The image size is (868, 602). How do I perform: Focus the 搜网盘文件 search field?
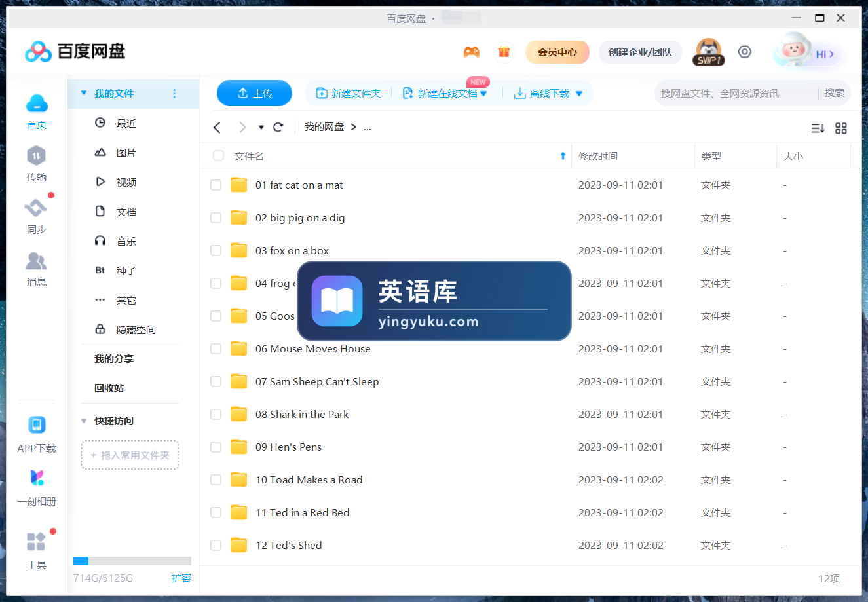(x=737, y=93)
